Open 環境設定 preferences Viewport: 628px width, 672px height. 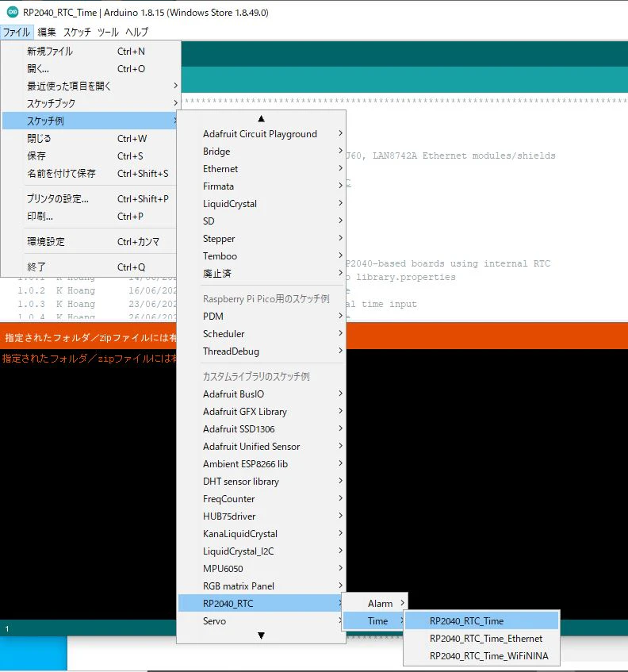click(x=90, y=242)
